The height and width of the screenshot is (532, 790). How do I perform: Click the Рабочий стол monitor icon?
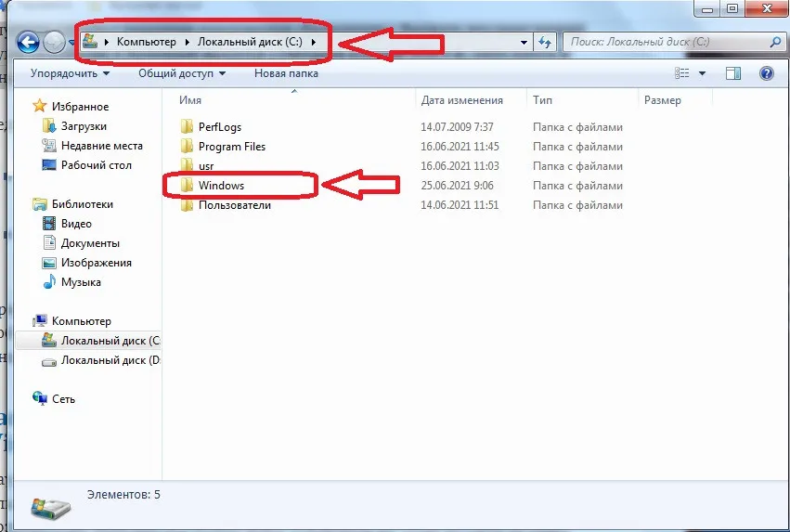(49, 164)
